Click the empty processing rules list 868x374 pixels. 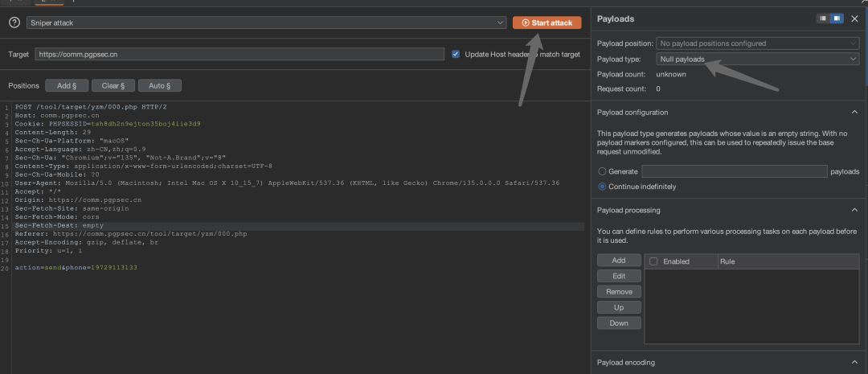click(x=751, y=306)
